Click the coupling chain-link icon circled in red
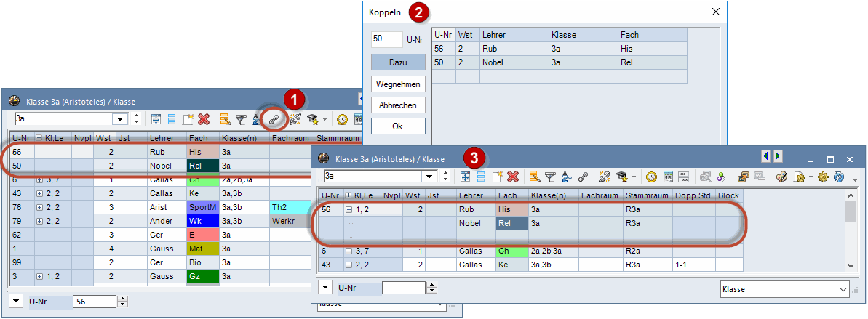 point(274,119)
